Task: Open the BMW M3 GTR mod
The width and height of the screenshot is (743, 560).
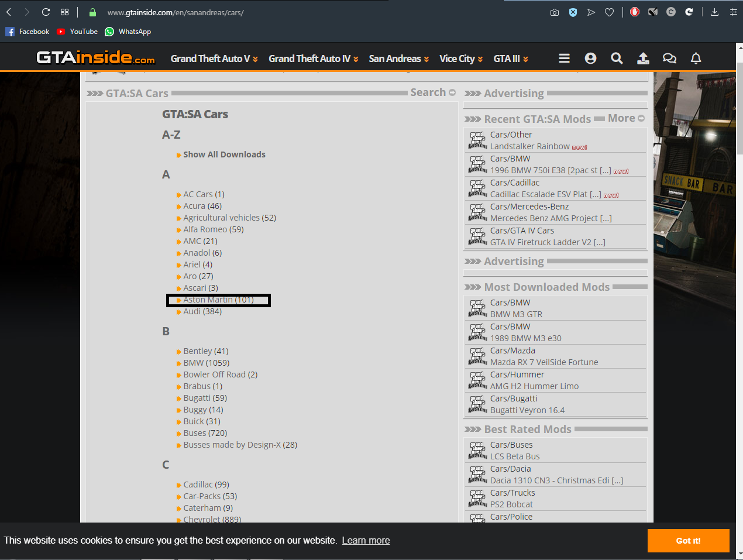Action: tap(516, 314)
